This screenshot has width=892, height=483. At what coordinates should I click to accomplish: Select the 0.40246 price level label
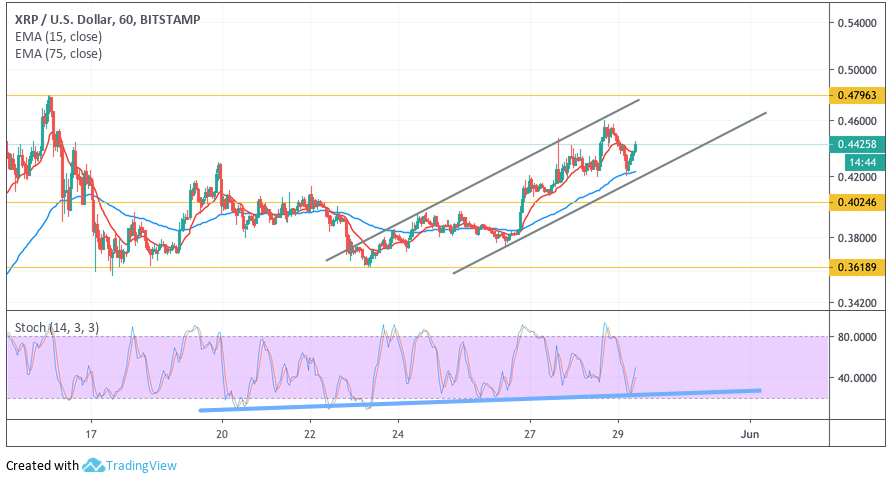858,203
